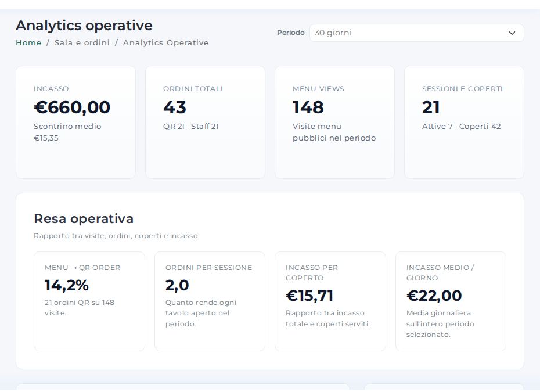540x392 pixels.
Task: Select the MENU VIEWS card label
Action: [x=318, y=89]
